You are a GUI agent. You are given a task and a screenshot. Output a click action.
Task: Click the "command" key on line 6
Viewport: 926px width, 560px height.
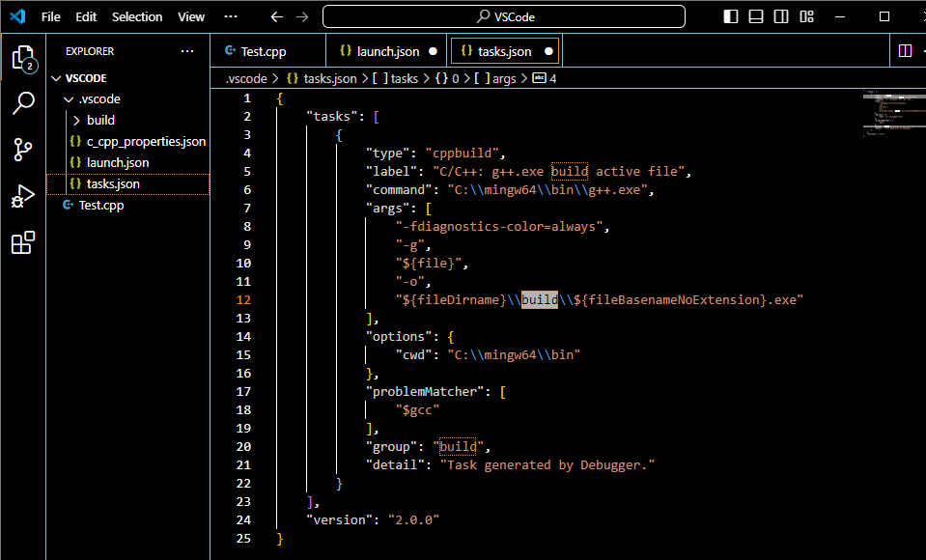point(399,189)
